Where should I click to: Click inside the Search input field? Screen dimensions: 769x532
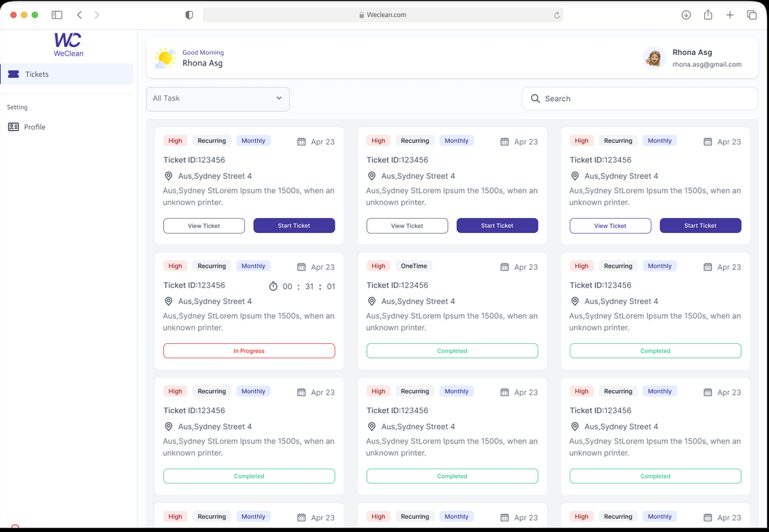(x=627, y=98)
